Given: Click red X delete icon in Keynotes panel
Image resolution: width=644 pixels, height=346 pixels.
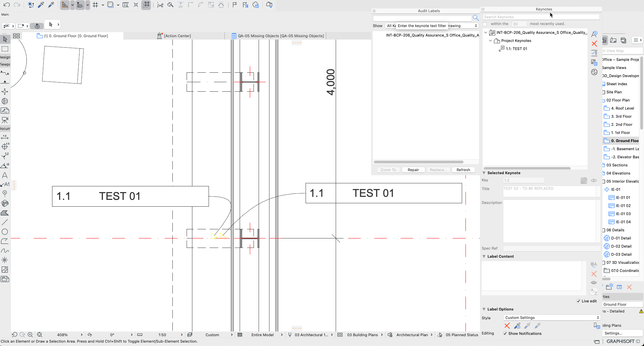Looking at the screenshot, I should (x=594, y=44).
